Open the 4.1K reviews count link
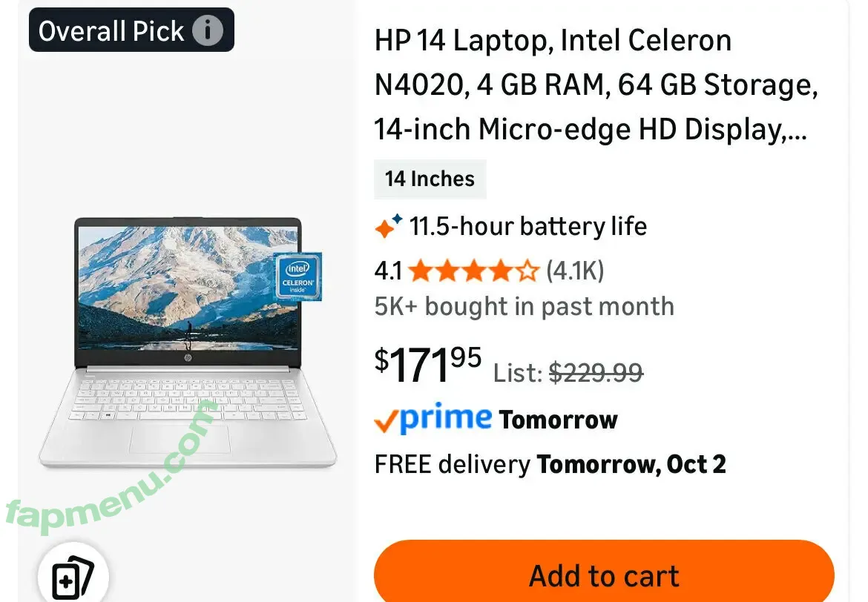This screenshot has height=602, width=868. click(x=575, y=271)
